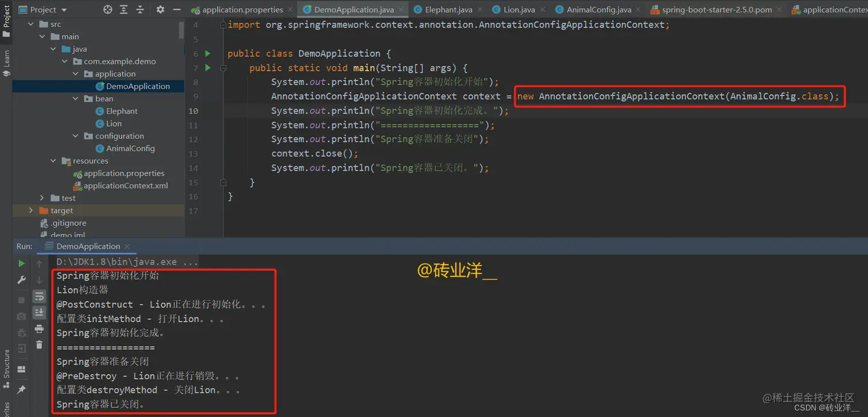Click Up the Stack Trace arrow
Viewport: 868px width, 417px height.
pyautogui.click(x=39, y=264)
